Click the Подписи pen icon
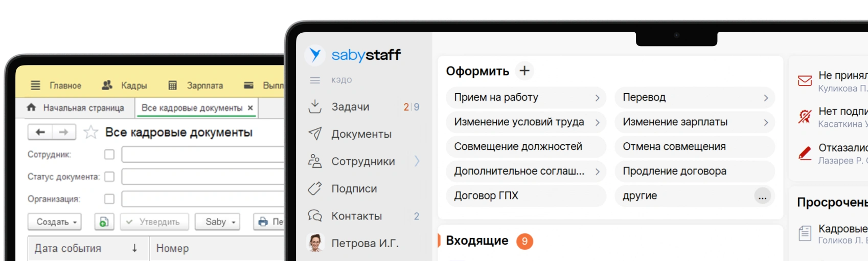 (x=315, y=188)
